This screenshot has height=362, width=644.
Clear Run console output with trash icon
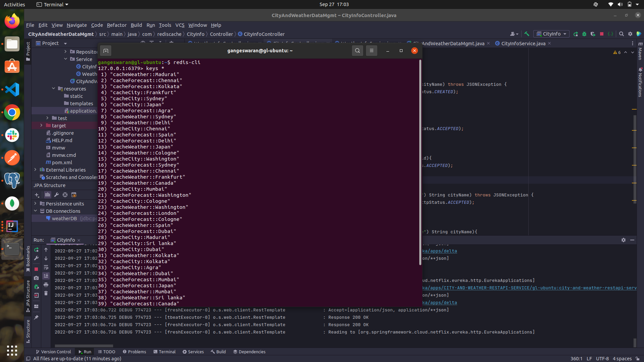coord(46,293)
